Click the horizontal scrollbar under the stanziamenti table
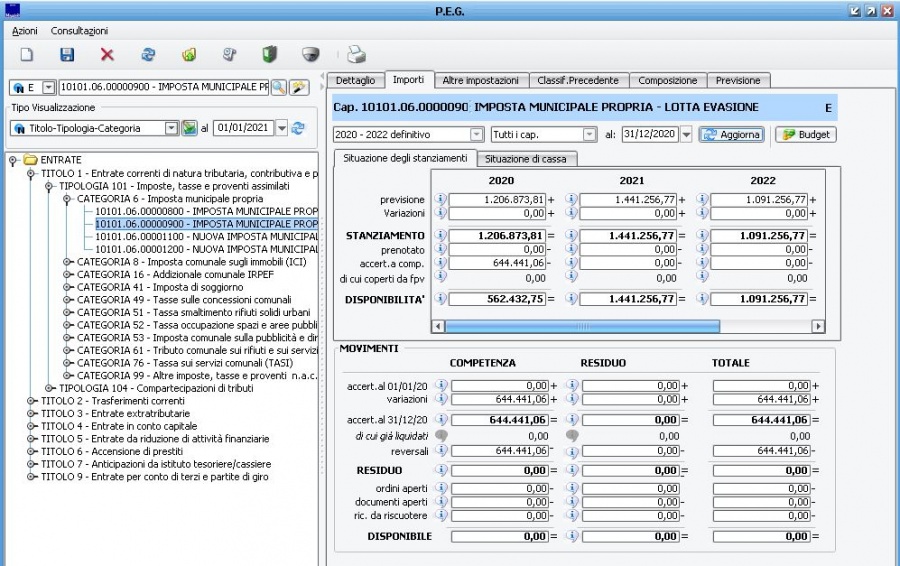The width and height of the screenshot is (900, 566). [x=581, y=326]
